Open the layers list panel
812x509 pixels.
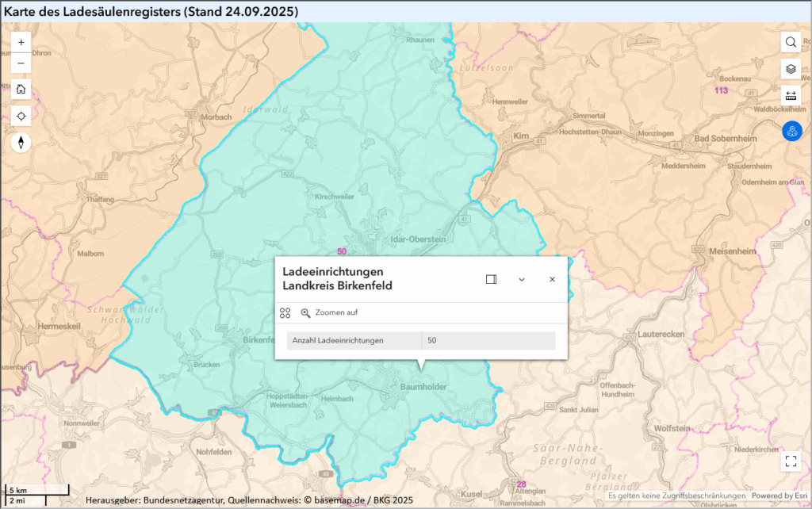coord(791,69)
